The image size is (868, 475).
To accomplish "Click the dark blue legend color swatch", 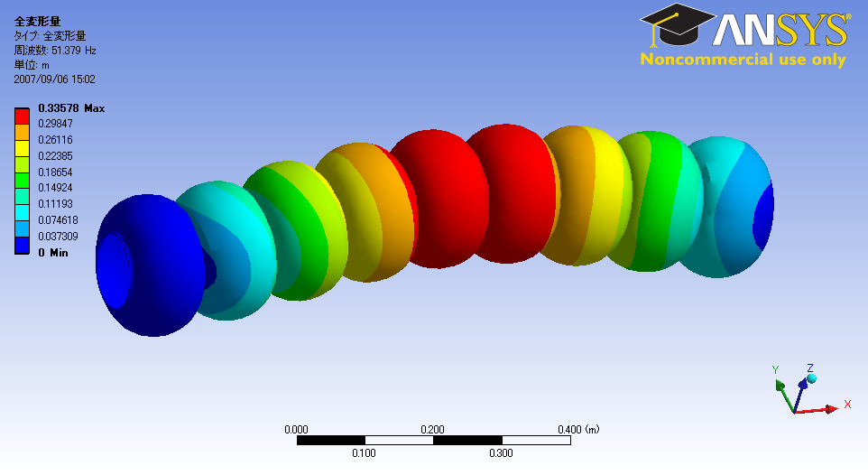I will [22, 246].
